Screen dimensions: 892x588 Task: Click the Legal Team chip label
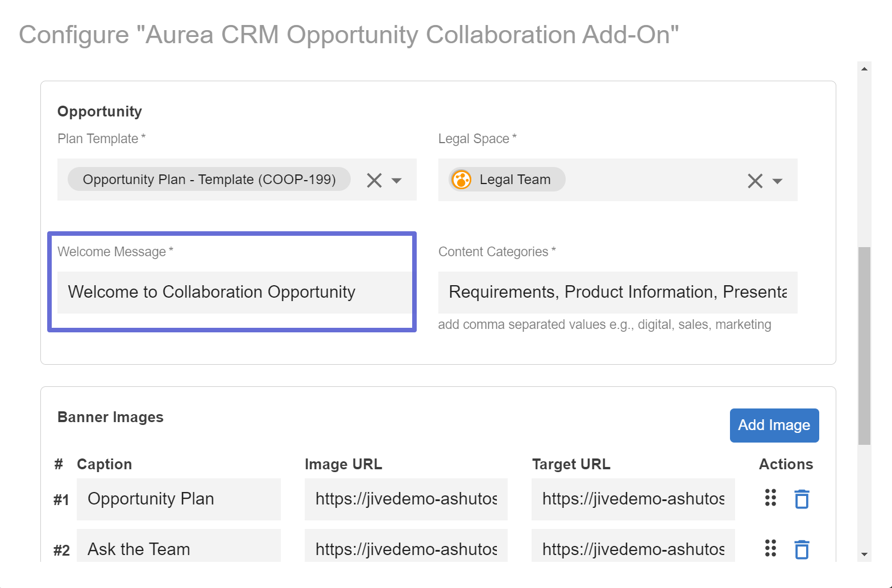(x=515, y=180)
